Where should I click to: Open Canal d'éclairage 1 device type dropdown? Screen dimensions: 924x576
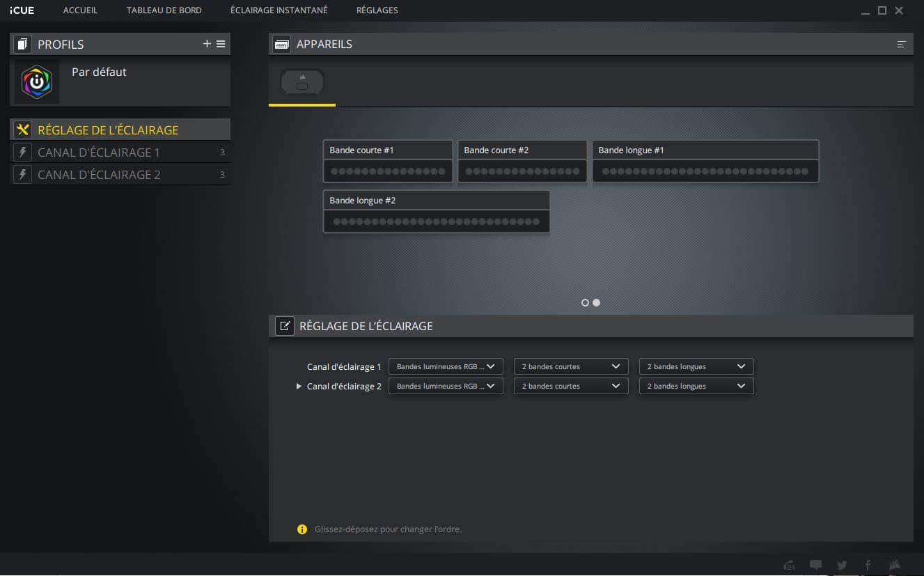(446, 366)
